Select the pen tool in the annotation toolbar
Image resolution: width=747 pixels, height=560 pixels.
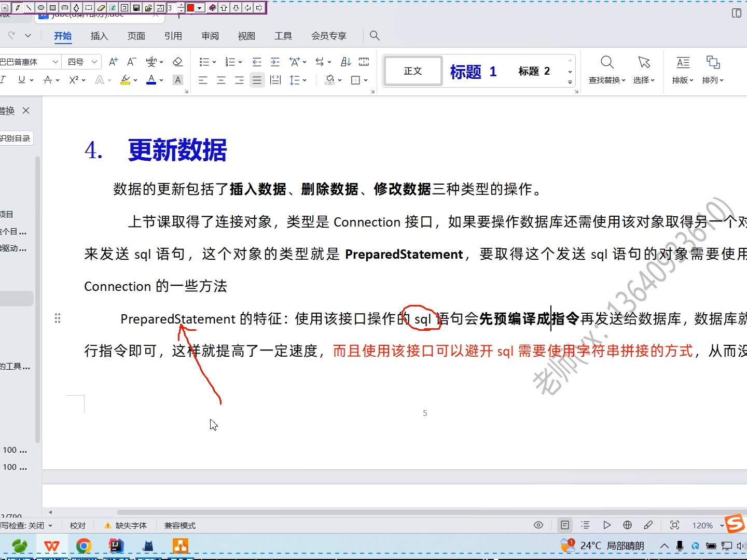pos(17,7)
